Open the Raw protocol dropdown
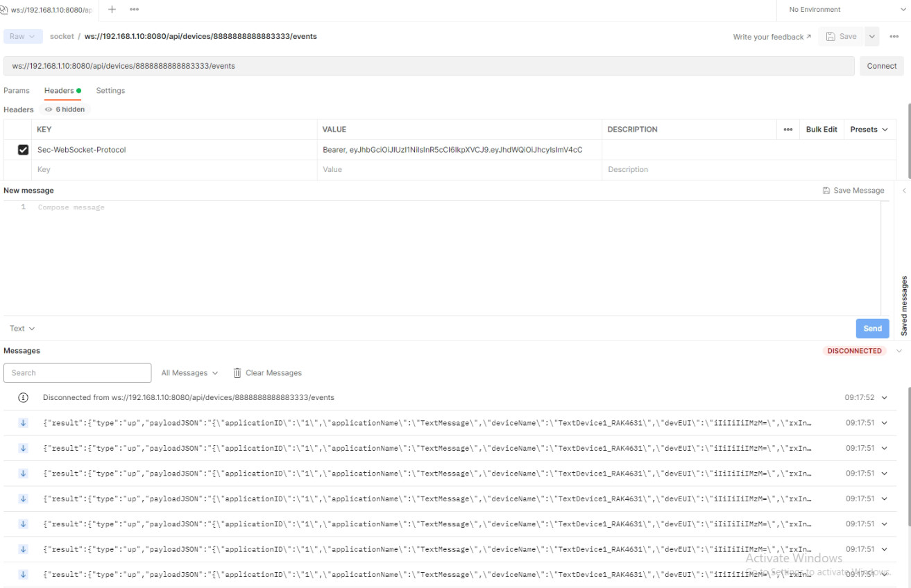The image size is (911, 588). (21, 36)
